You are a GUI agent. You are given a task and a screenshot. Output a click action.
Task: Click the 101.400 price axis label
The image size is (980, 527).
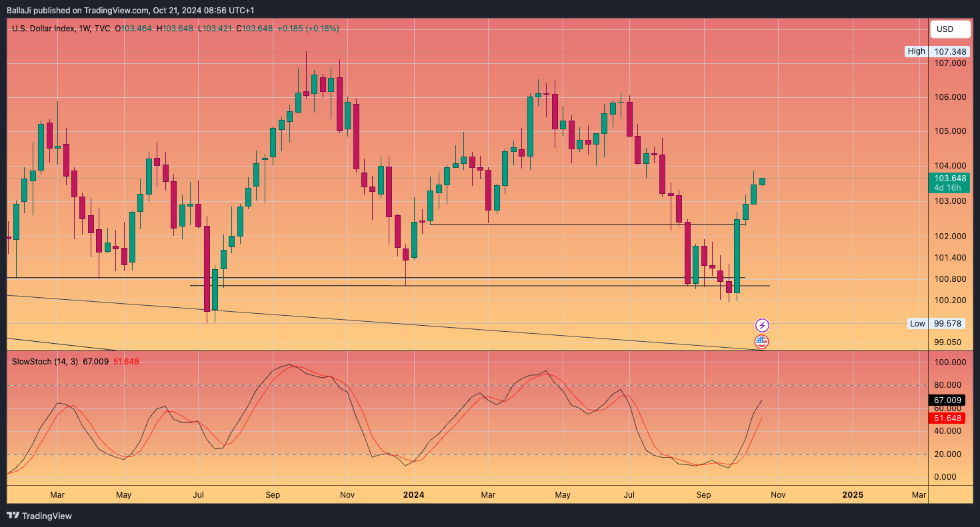coord(950,257)
